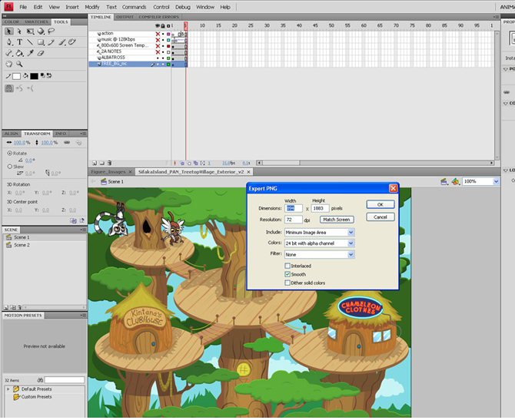Select the Hand tool
Image resolution: width=515 pixels, height=420 pixels.
[8, 64]
